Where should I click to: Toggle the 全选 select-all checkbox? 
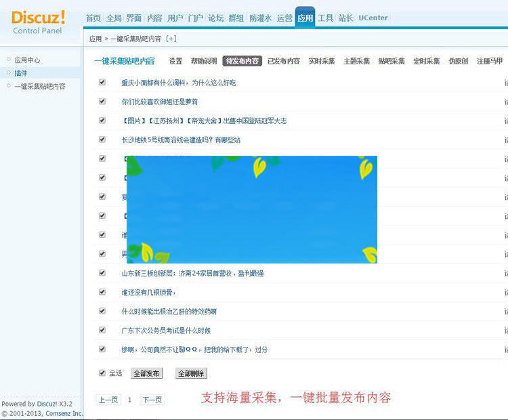click(102, 373)
